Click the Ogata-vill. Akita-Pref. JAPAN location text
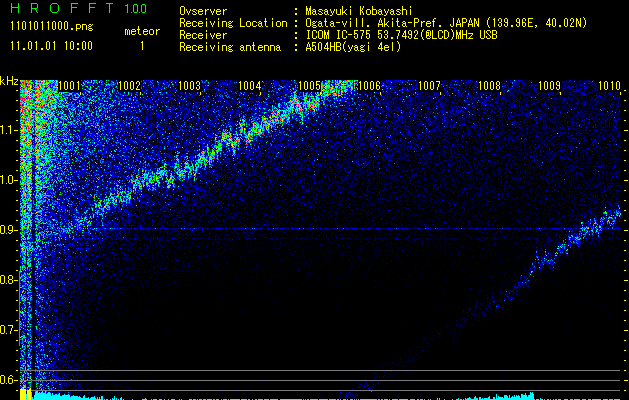The image size is (629, 400). tap(446, 23)
